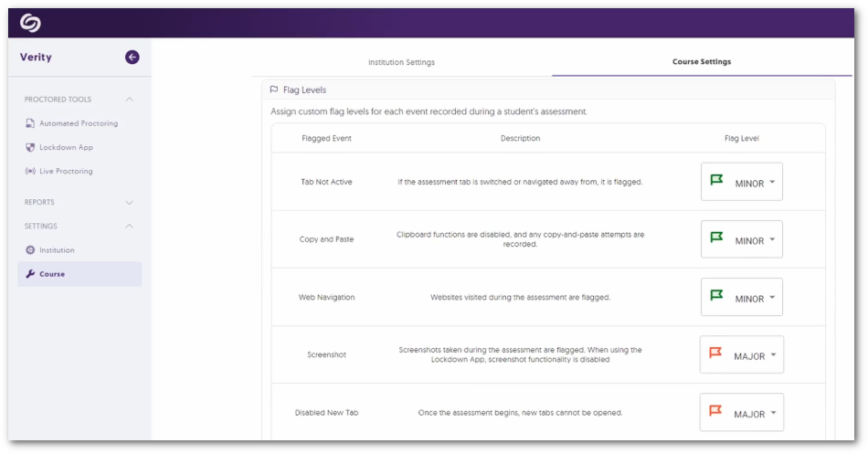Viewport: 868px width, 454px height.
Task: Collapse the Proctored Tools section
Action: [129, 100]
